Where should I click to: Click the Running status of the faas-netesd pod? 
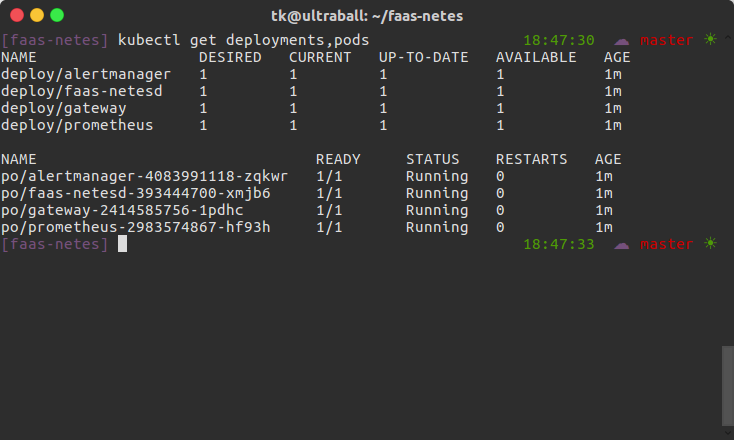(437, 194)
